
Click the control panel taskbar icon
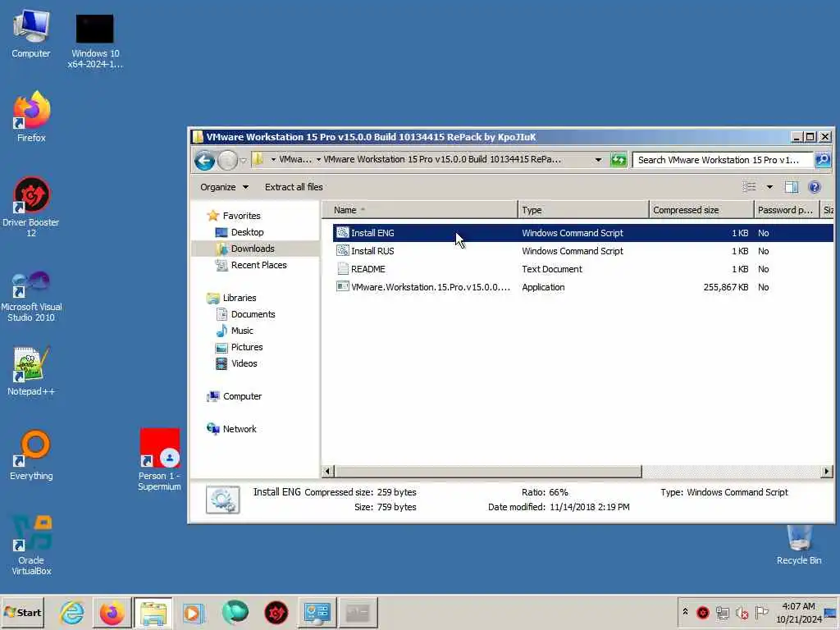[317, 612]
